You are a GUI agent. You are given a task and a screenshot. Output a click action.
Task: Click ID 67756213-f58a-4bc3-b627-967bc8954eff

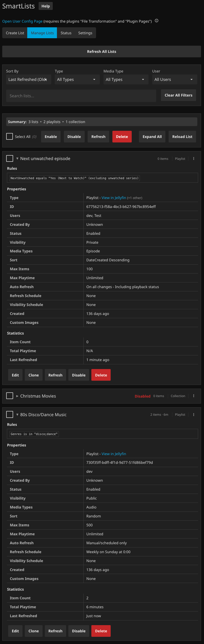pos(121,207)
